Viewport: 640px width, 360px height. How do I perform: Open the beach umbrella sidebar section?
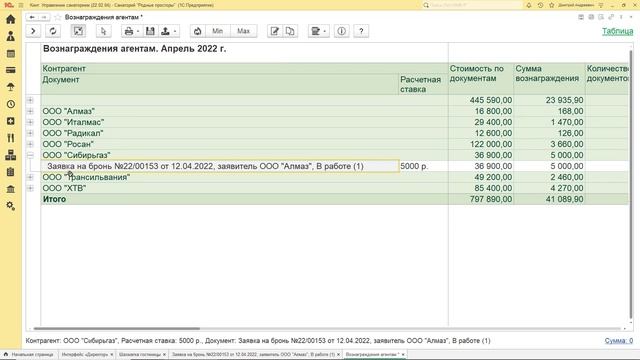point(11,87)
